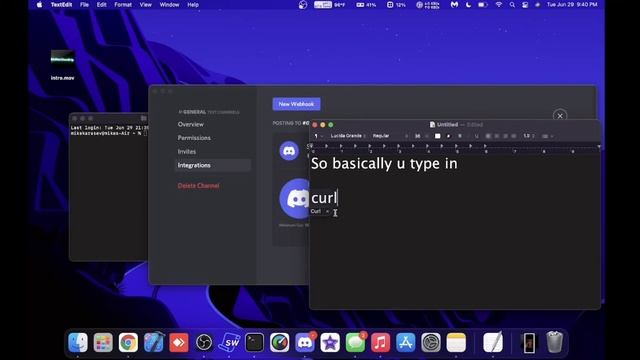Viewport: 640px width, 360px height.
Task: Open the red AnyDesk app in Dock
Action: point(179,342)
